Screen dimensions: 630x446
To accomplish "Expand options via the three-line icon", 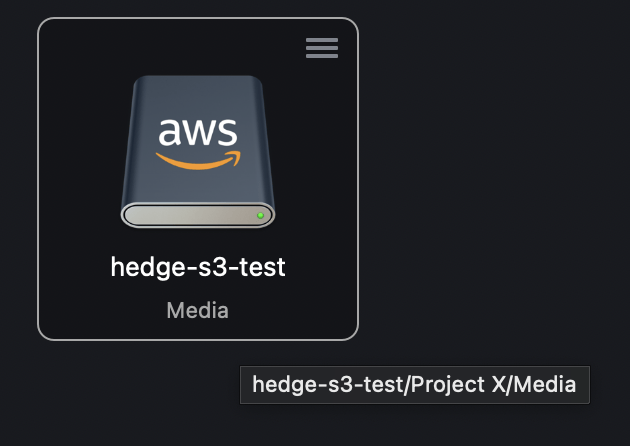I will (x=321, y=48).
